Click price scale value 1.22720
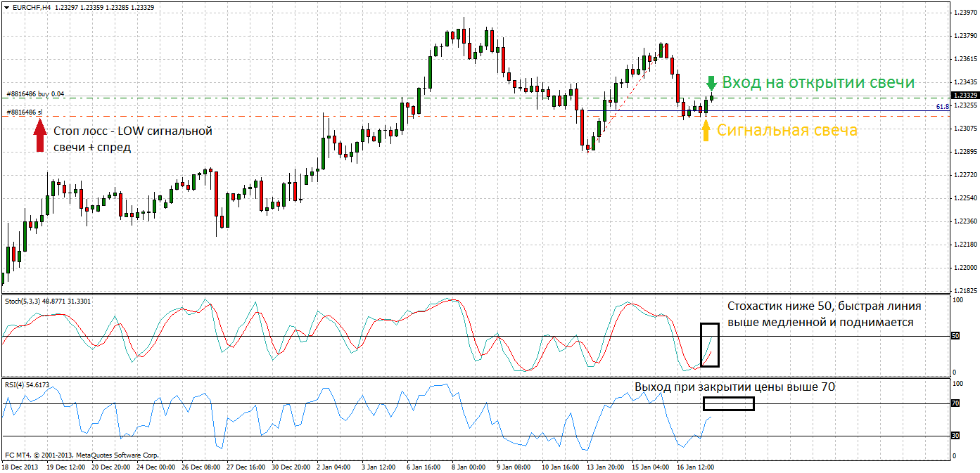Viewport: 980px width, 473px height. pyautogui.click(x=965, y=175)
